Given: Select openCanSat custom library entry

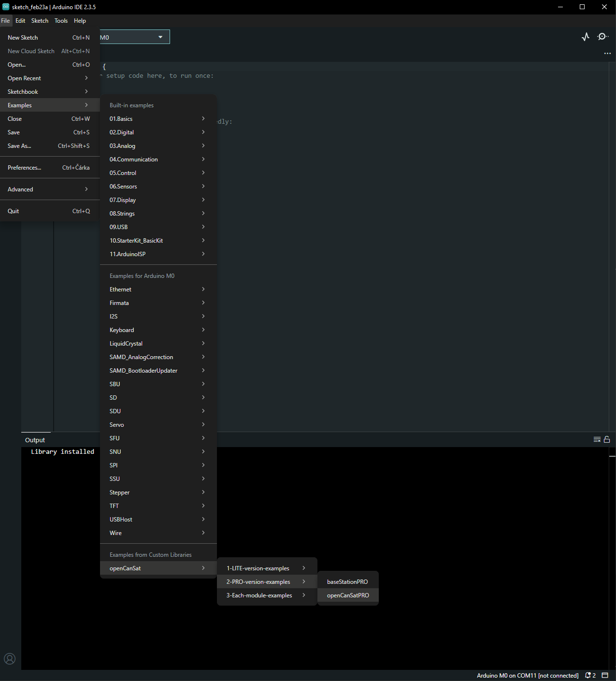Looking at the screenshot, I should coord(158,568).
